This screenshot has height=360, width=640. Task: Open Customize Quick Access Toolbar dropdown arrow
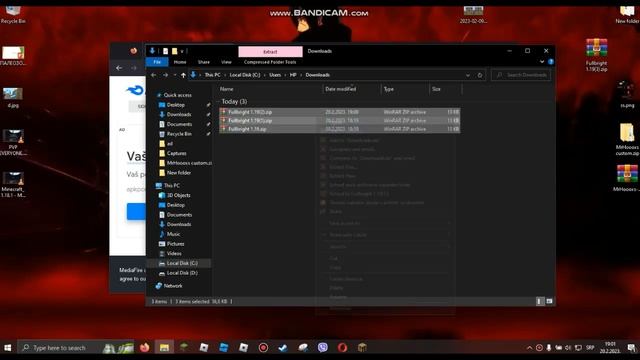182,51
